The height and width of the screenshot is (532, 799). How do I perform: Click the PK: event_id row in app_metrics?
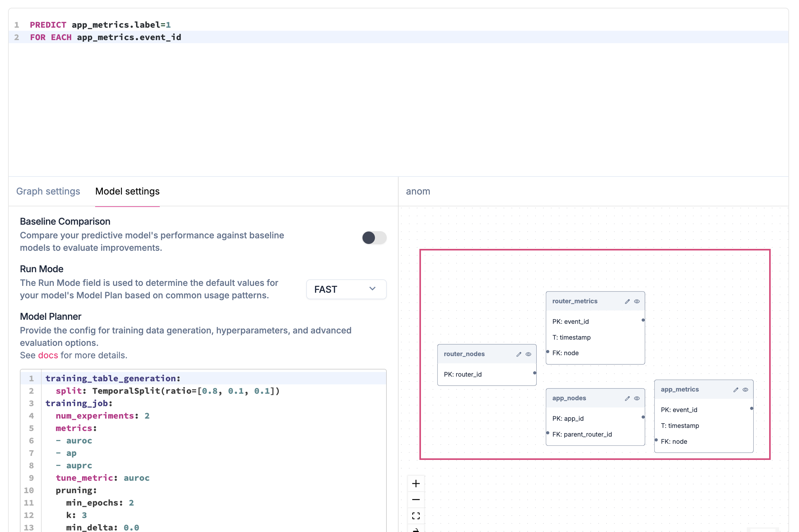click(x=679, y=410)
